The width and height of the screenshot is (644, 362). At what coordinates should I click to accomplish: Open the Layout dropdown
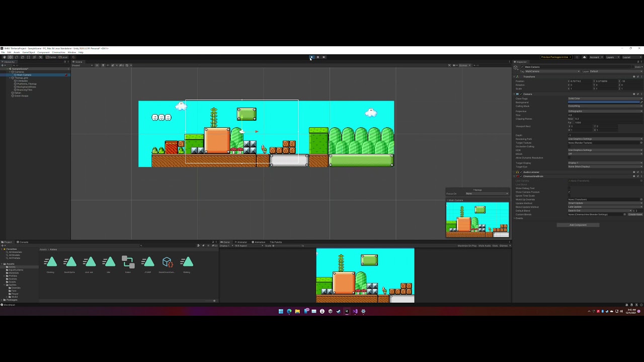pos(632,57)
